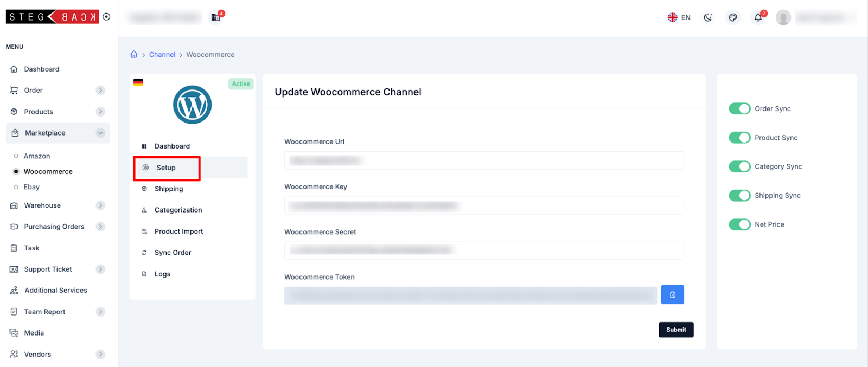Viewport: 868px width, 367px height.
Task: Expand the Products menu chevron
Action: (x=100, y=112)
